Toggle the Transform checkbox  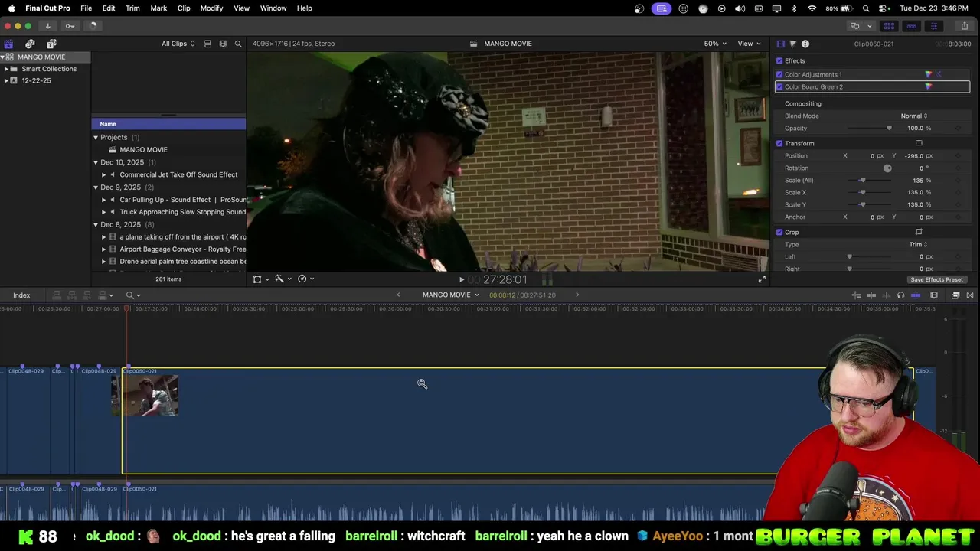(x=779, y=143)
